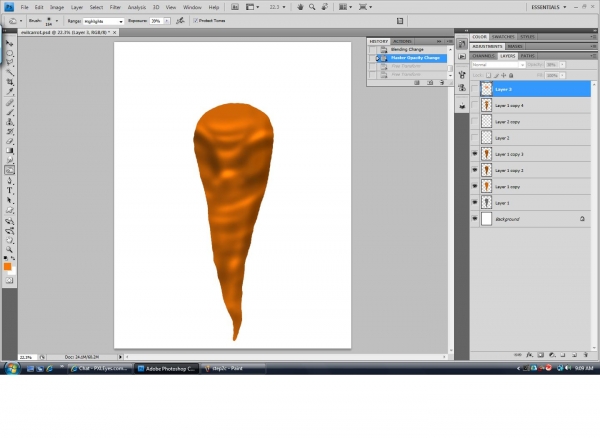Switch to the Swatches tab
Screen dimensions: 600x438
coord(503,37)
